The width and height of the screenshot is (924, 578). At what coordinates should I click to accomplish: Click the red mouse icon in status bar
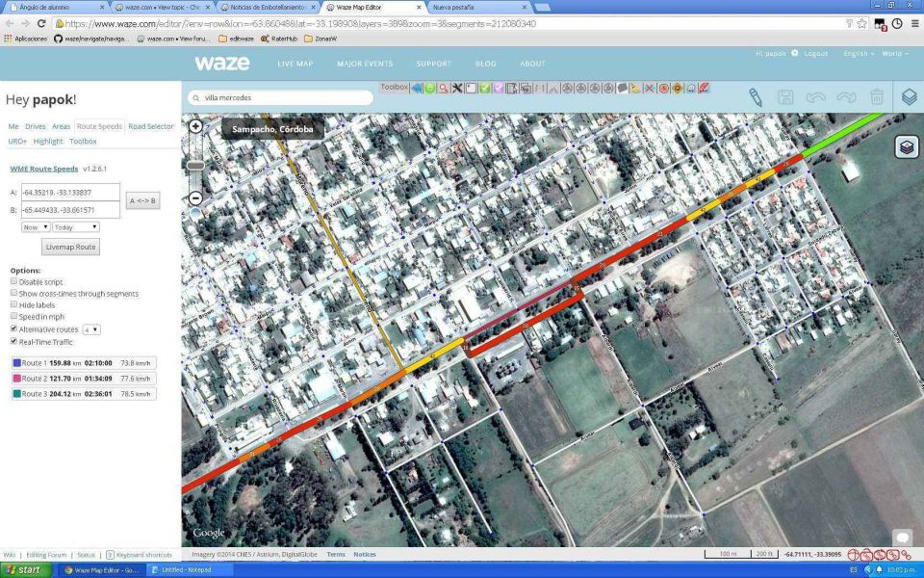coord(854,555)
